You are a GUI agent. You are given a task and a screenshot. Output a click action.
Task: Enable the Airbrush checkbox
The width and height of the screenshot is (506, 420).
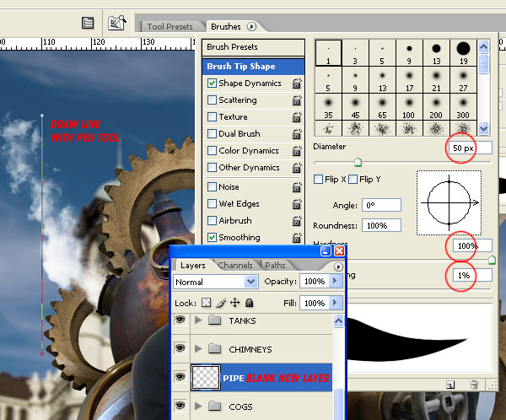pos(212,220)
